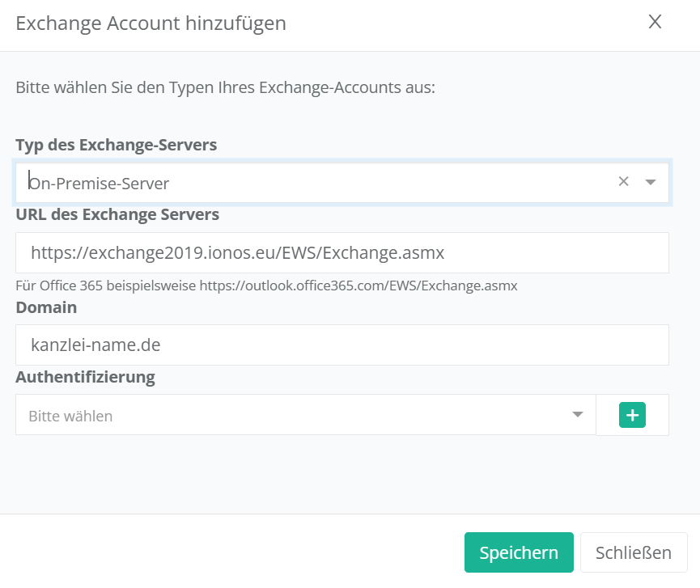
Task: Select the 'Typ des Exchange-Servers' label
Action: point(116,146)
